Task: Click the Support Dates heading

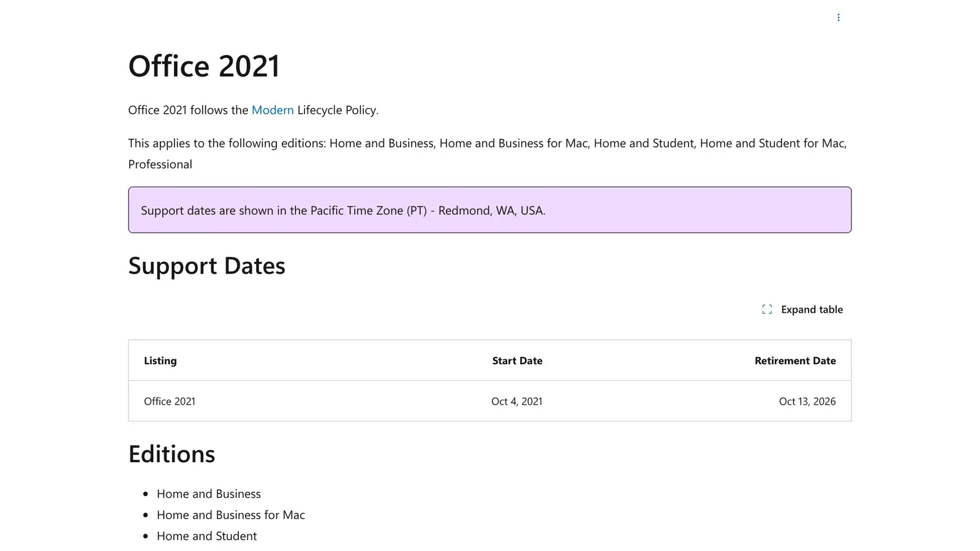Action: [207, 266]
